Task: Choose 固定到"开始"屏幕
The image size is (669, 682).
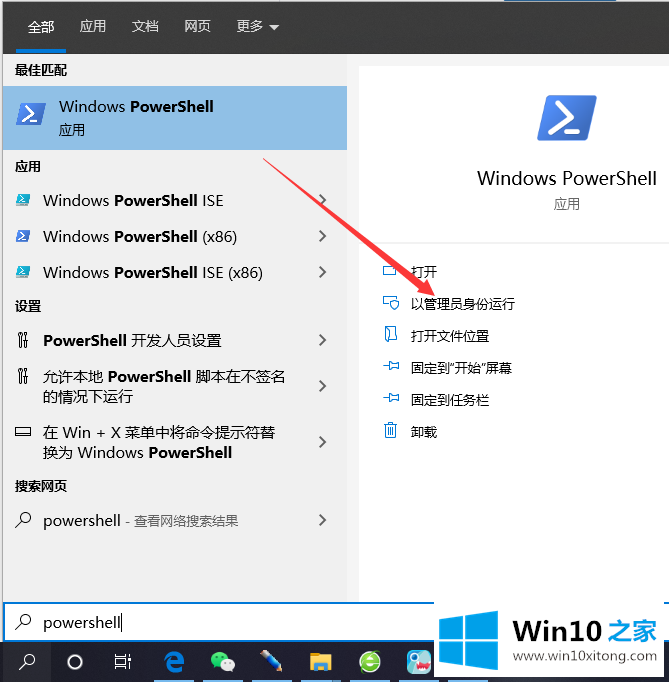Action: tap(461, 368)
